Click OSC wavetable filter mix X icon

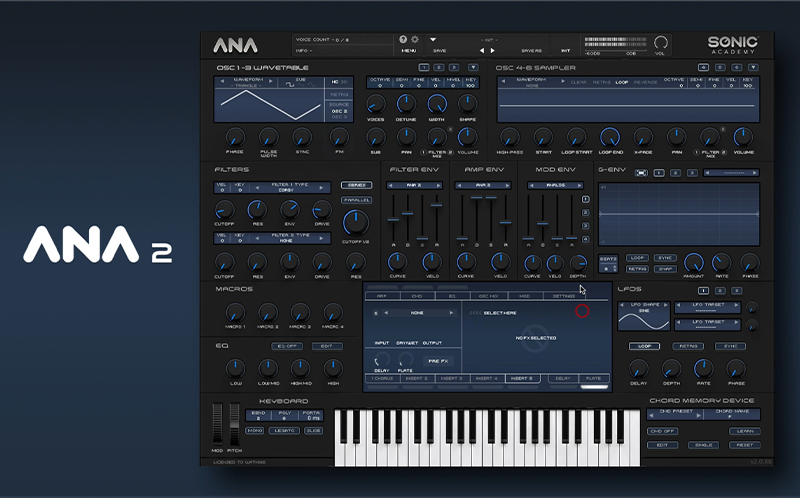pos(450,130)
